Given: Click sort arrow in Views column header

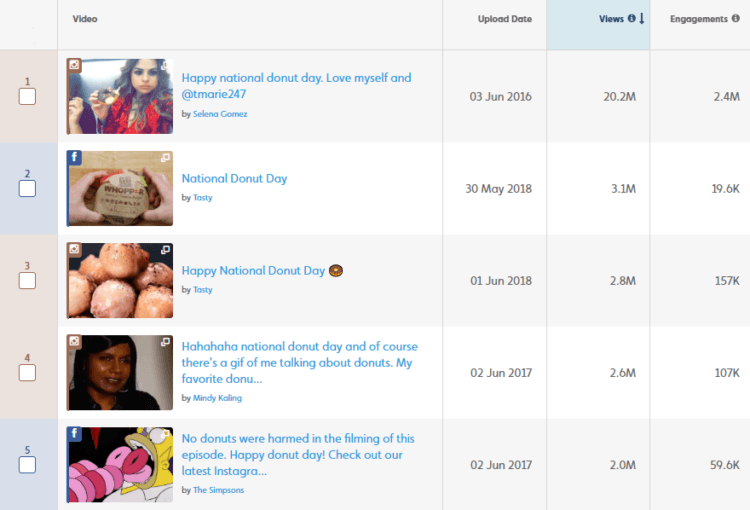Looking at the screenshot, I should point(642,18).
